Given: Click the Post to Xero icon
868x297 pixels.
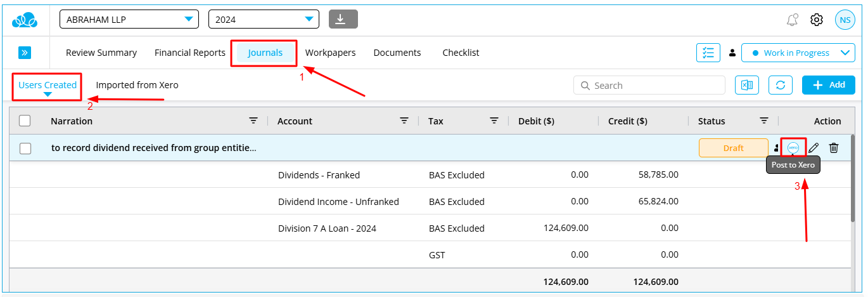Looking at the screenshot, I should click(x=793, y=148).
